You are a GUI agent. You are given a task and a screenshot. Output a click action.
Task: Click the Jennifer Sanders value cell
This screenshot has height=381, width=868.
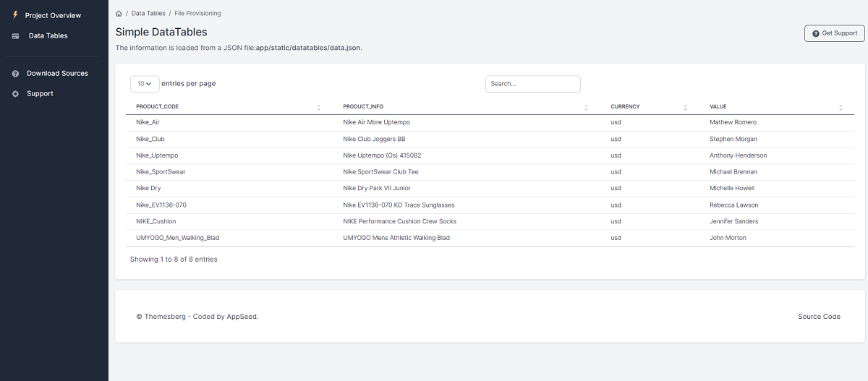coord(734,221)
